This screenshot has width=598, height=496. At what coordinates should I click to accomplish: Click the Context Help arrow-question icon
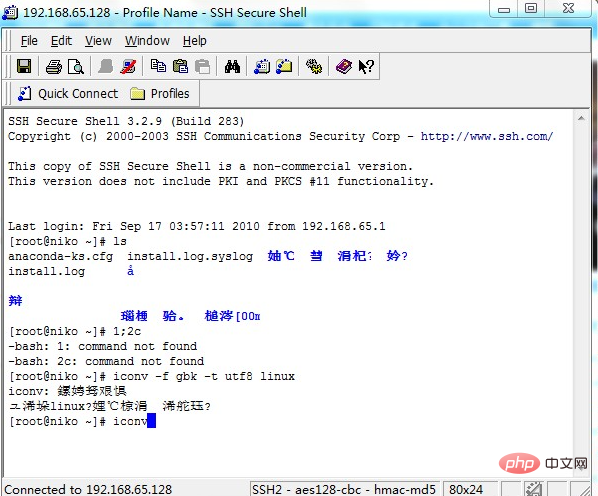click(x=366, y=67)
